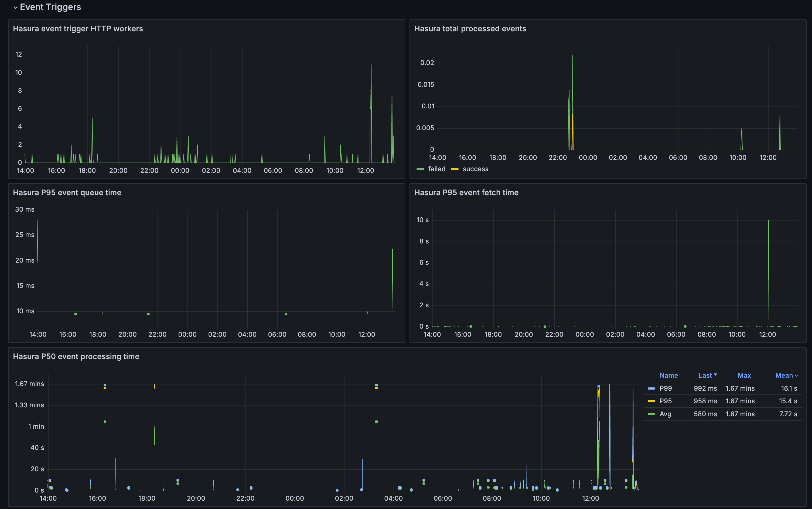
Task: Hide the P95 series in the legend table
Action: click(x=666, y=401)
